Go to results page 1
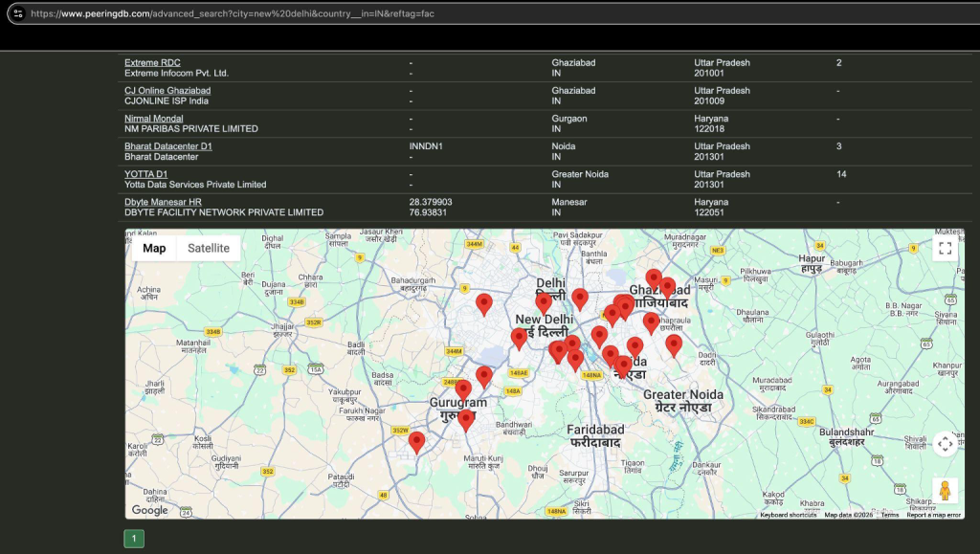Viewport: 980px width, 554px height. 134,539
